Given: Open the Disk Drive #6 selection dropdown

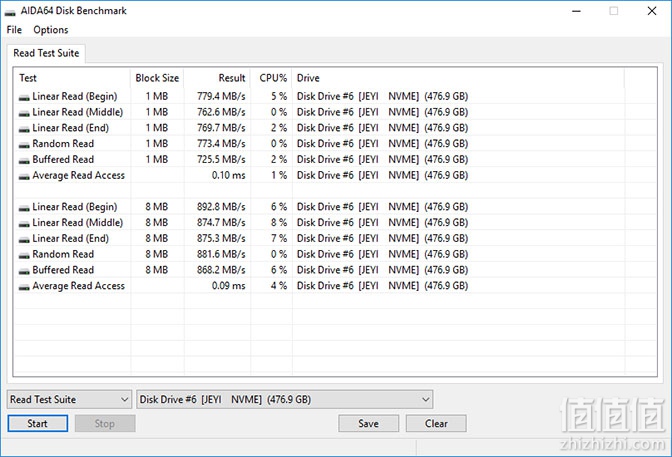Looking at the screenshot, I should tap(285, 400).
